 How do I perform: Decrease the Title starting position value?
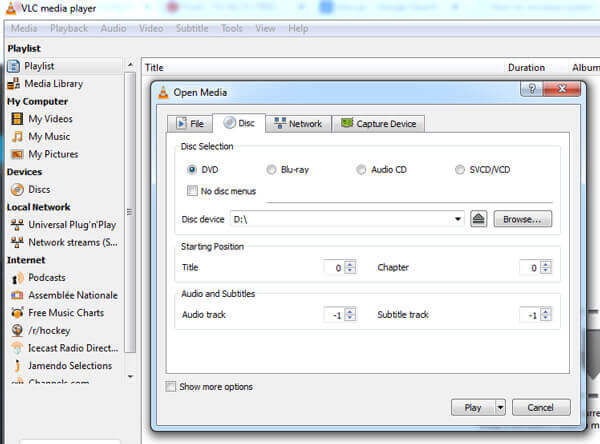[350, 270]
